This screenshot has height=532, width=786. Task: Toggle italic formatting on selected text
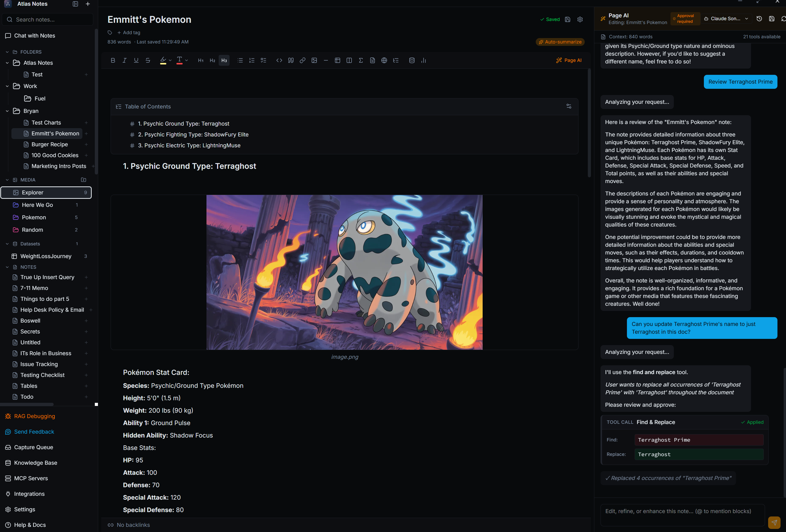tap(124, 60)
